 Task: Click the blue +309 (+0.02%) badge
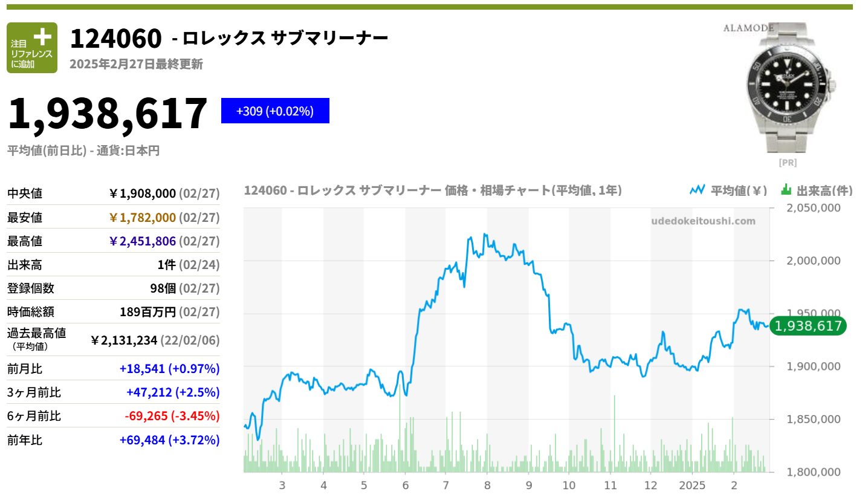click(275, 111)
